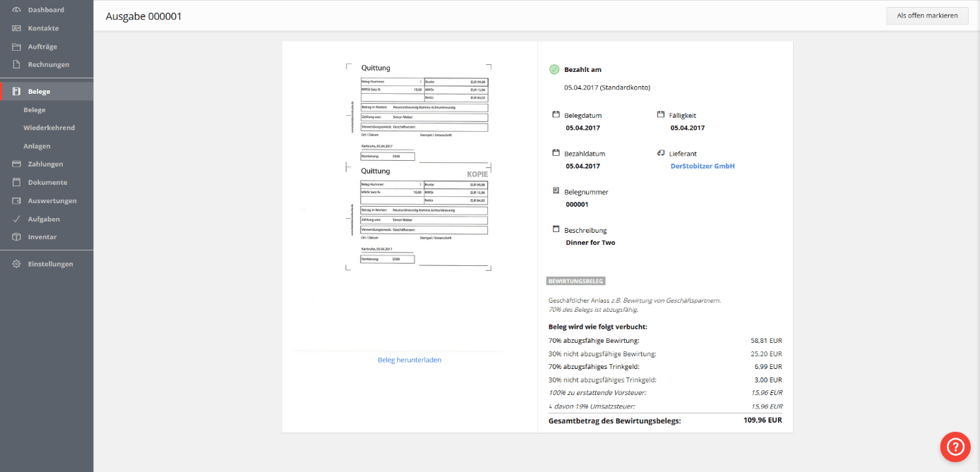Open the Belege submenu item
This screenshot has width=980, height=472.
[x=35, y=110]
